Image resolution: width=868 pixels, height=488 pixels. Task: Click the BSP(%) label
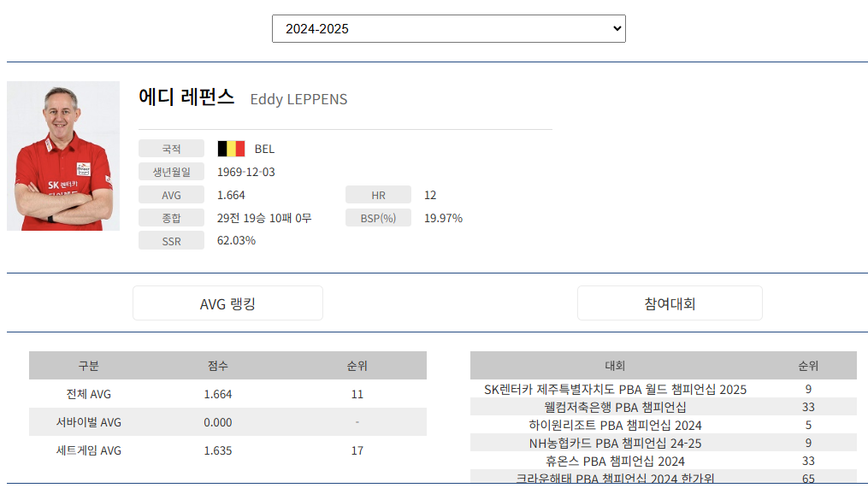point(378,218)
